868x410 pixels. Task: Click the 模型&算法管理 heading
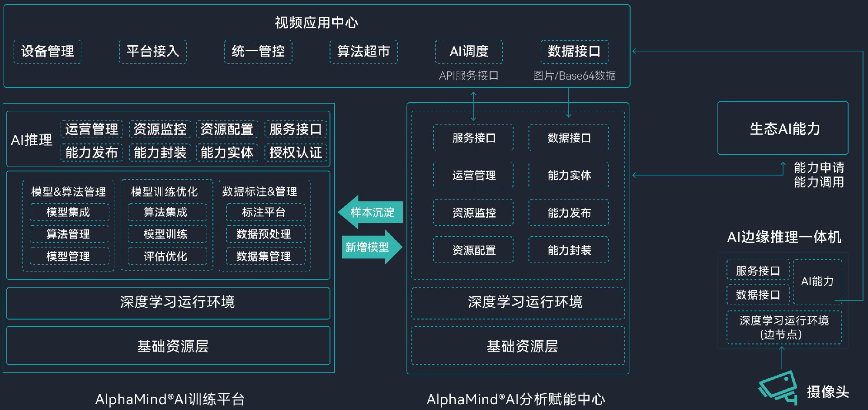68,192
